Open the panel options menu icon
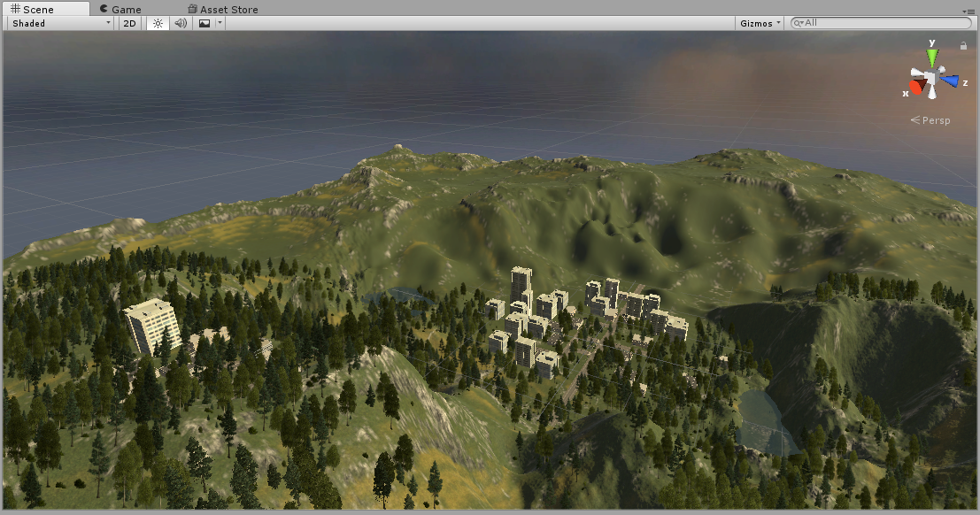Viewport: 980px width, 515px height. coord(968,12)
